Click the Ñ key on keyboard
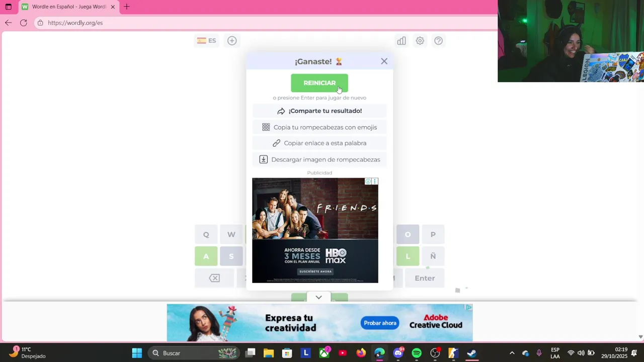 433,256
